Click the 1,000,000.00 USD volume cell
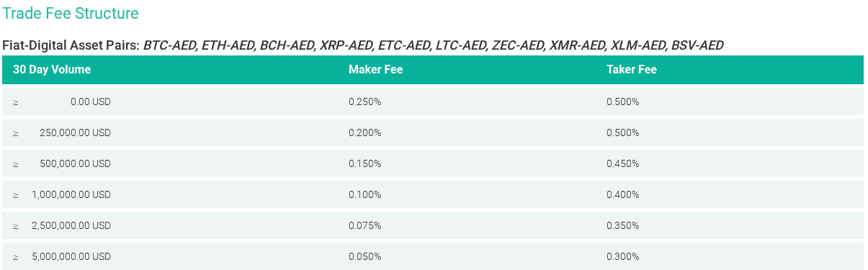Screen dimensions: 868x270 click(x=71, y=194)
